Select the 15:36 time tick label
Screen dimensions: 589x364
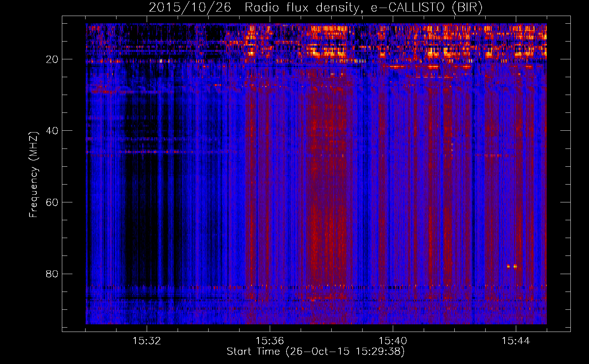click(270, 341)
